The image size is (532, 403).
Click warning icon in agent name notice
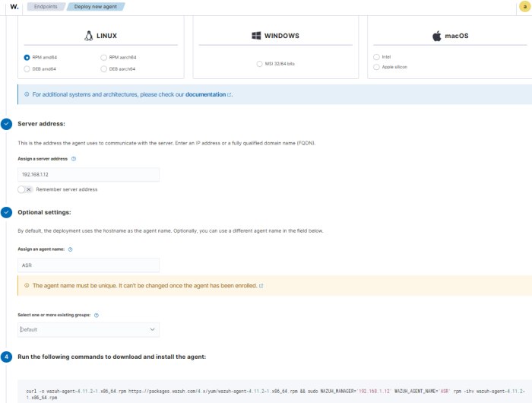click(27, 286)
